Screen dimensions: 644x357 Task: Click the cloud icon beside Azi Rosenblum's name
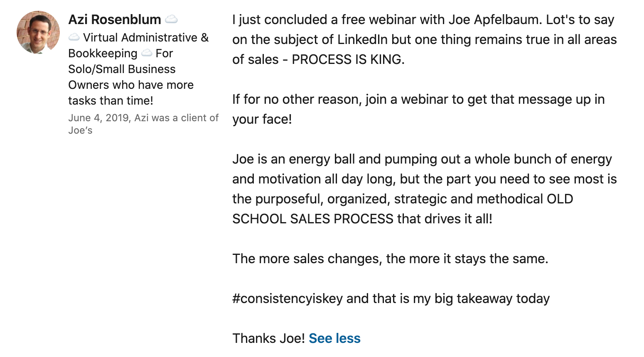(x=171, y=20)
